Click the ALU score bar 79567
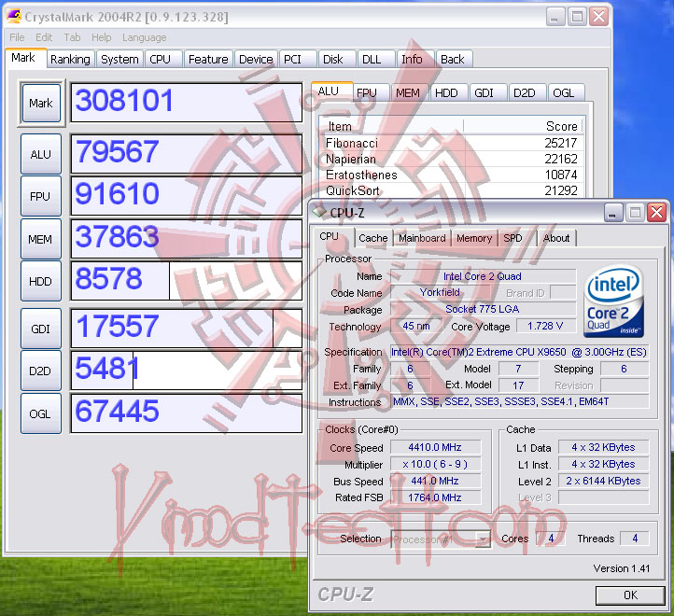This screenshot has width=674, height=616. (186, 154)
